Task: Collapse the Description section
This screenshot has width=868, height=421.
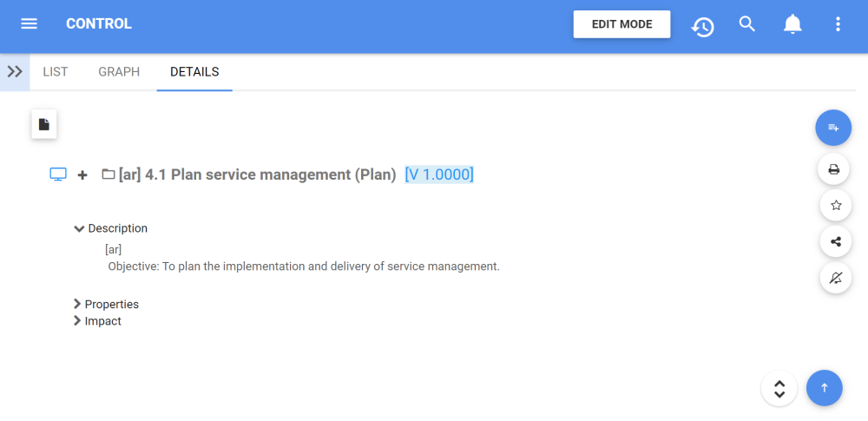Action: (x=80, y=228)
